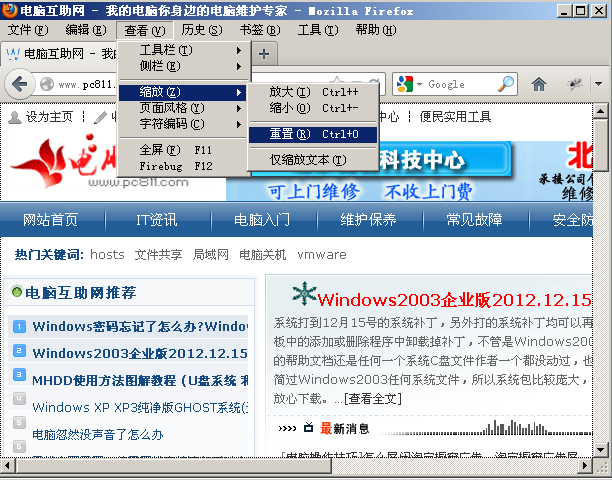Click the Back navigation arrow button
The image size is (612, 480).
point(18,84)
